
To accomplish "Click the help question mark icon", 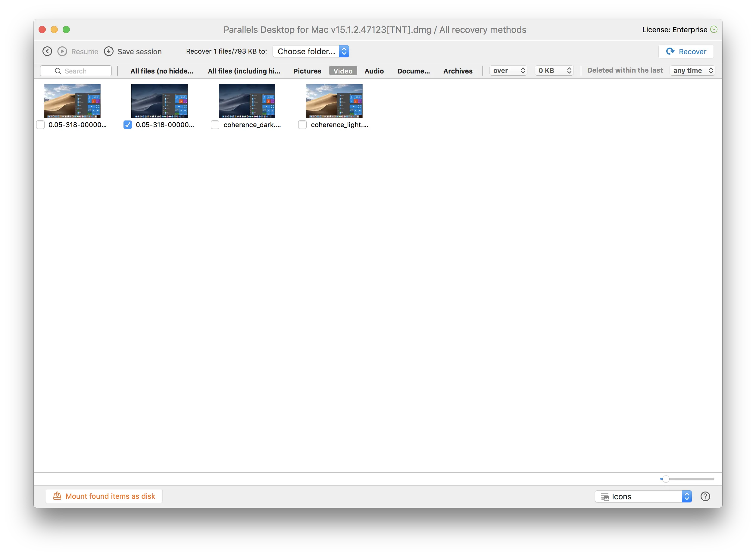I will [x=705, y=496].
